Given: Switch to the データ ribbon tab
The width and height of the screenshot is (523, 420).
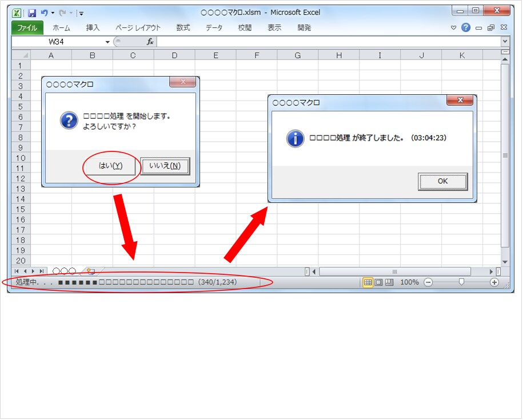Looking at the screenshot, I should click(x=214, y=27).
